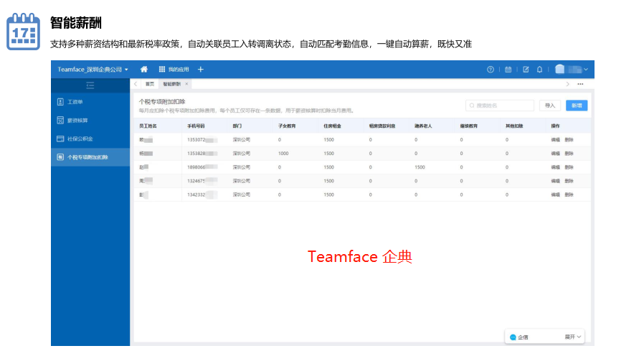644x351 pixels.
Task: Open the three-dots tab options menu
Action: click(x=580, y=84)
